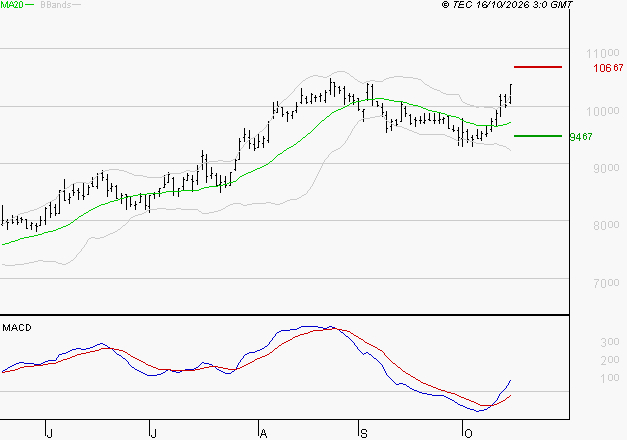This screenshot has height=440, width=627.
Task: Click the 8000 price axis label
Action: (x=606, y=225)
